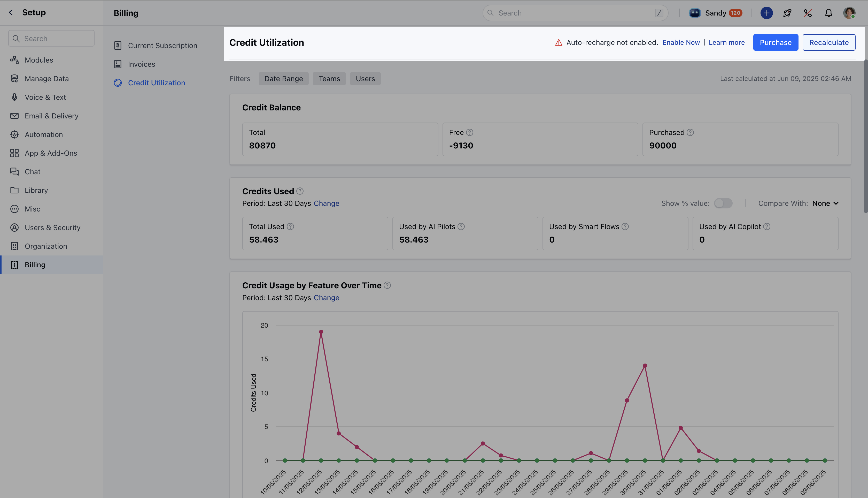Click the Last calculated timestamp text

785,79
